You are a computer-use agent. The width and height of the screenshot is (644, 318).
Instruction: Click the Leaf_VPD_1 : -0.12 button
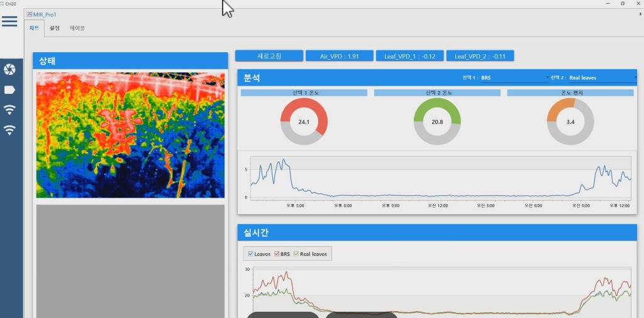[x=410, y=56]
